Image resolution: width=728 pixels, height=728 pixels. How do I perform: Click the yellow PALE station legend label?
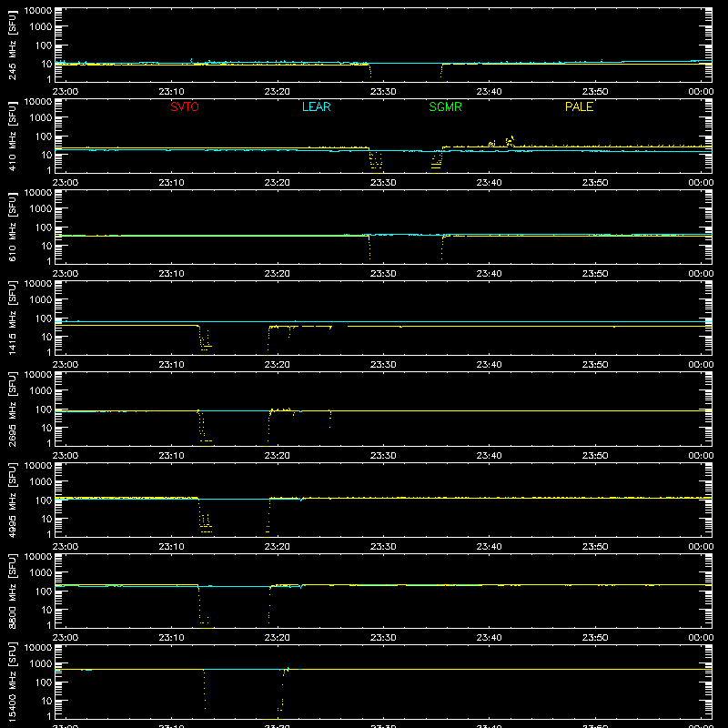click(579, 106)
